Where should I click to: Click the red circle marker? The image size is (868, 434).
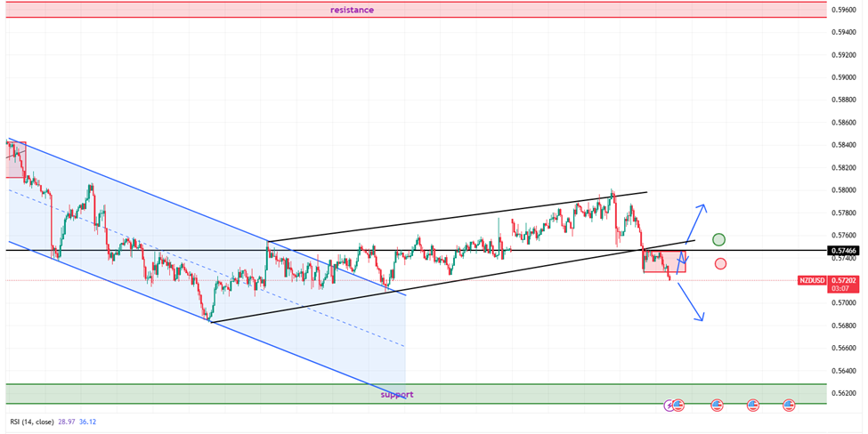[720, 263]
